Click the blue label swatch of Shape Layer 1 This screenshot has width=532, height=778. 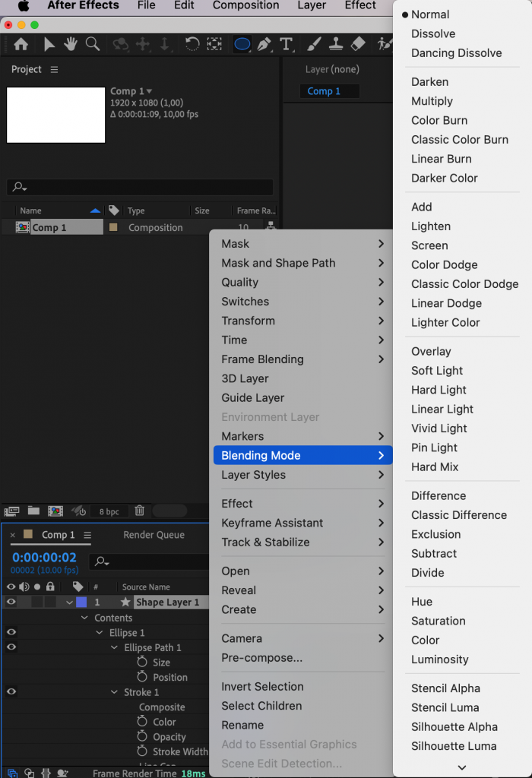[x=81, y=601]
